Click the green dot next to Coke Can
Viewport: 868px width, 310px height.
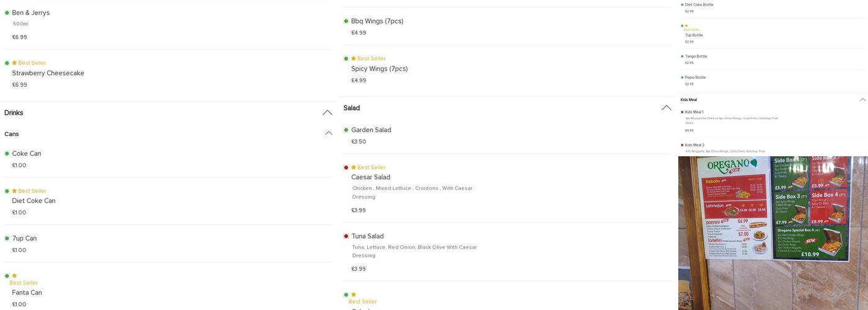[7, 154]
